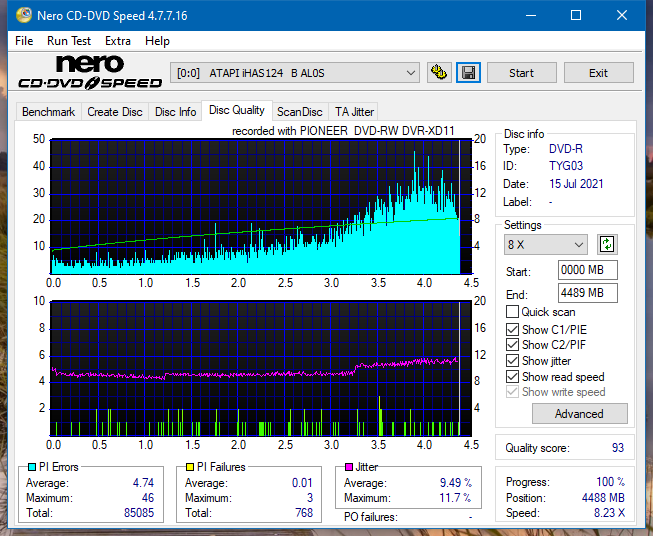Switch to the Create Disc tab

[115, 112]
